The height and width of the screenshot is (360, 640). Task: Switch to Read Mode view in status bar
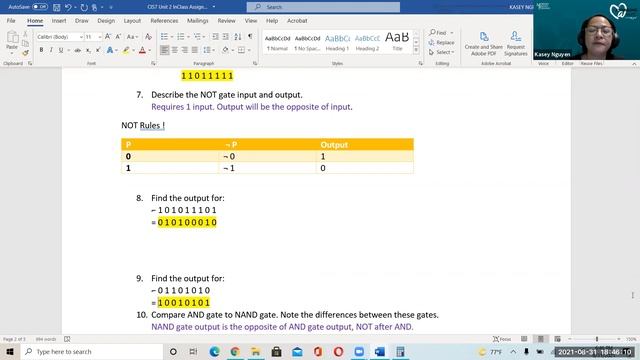[524, 339]
